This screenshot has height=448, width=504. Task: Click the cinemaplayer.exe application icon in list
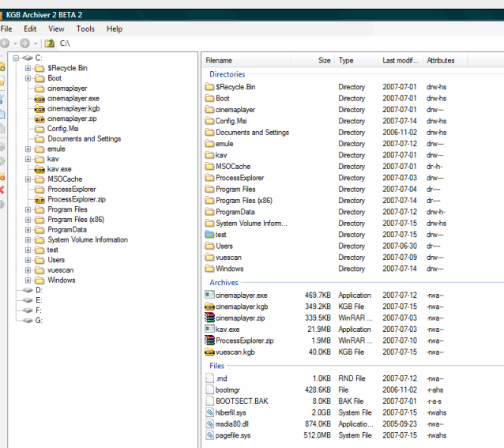point(209,295)
